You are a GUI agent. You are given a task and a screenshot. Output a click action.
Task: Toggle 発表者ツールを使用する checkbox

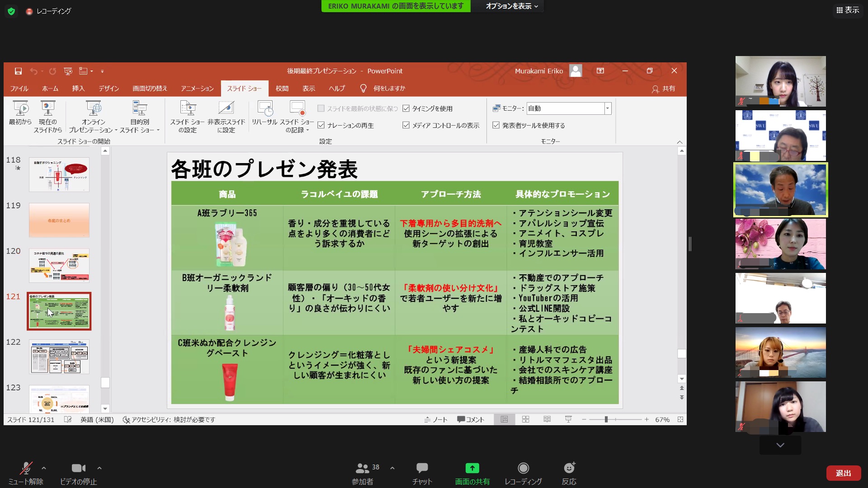pyautogui.click(x=496, y=125)
